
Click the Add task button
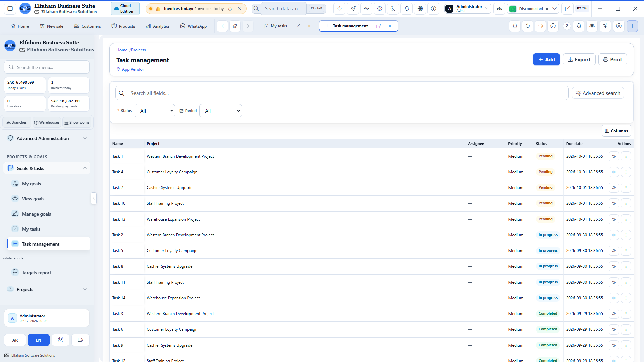(546, 60)
